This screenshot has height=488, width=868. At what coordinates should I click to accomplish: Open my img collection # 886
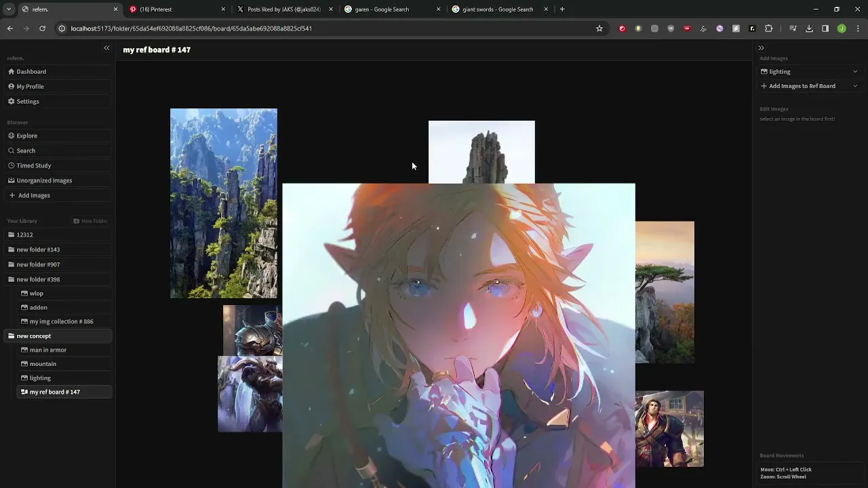point(64,321)
